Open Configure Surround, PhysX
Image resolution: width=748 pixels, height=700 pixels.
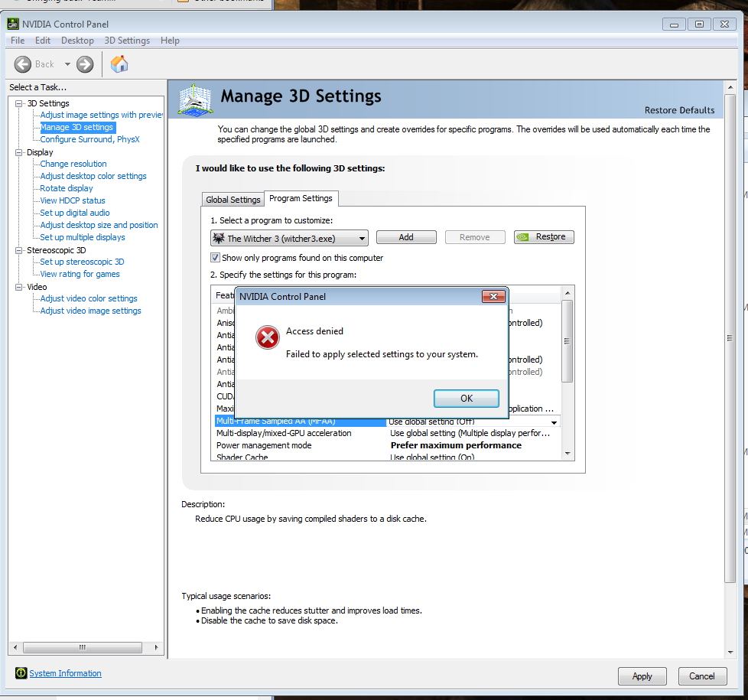point(89,139)
